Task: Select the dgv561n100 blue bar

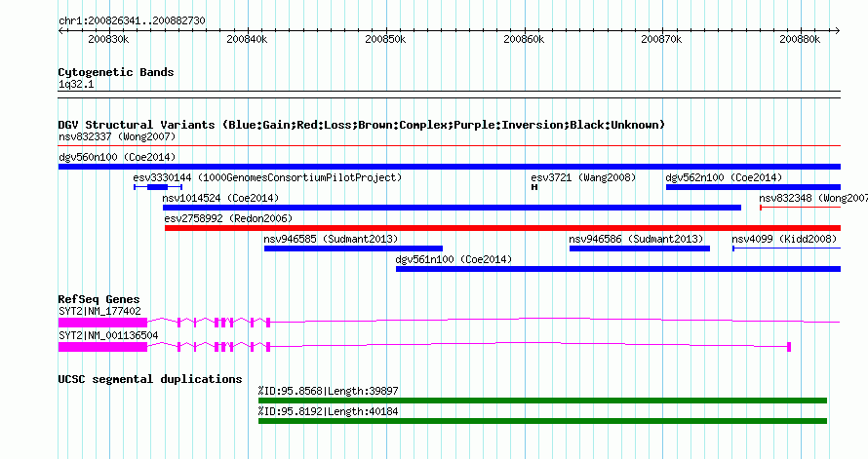Action: tap(618, 269)
